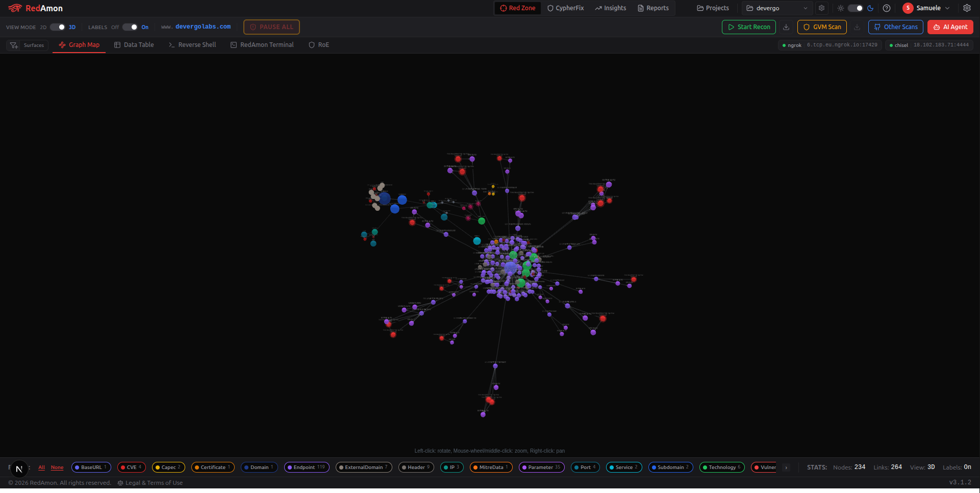Toggle the Endpoint node type filter
Viewport: 980px width, 493px height.
(307, 467)
